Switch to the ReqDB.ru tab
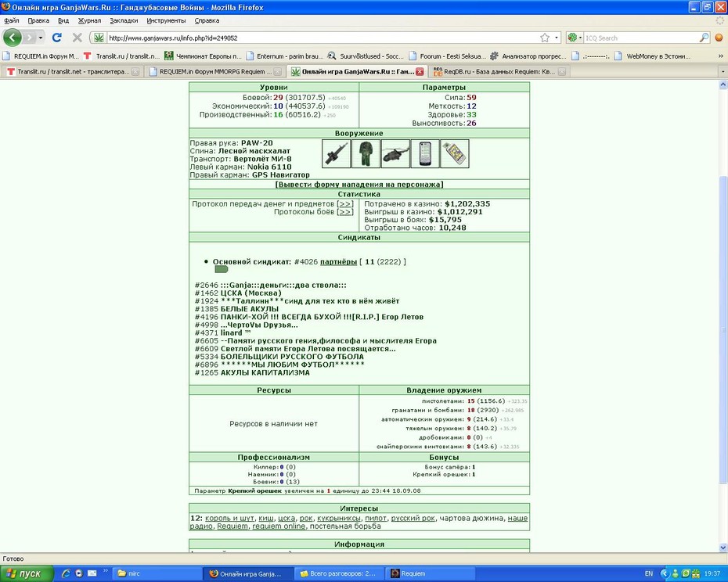728x582 pixels. [499, 71]
